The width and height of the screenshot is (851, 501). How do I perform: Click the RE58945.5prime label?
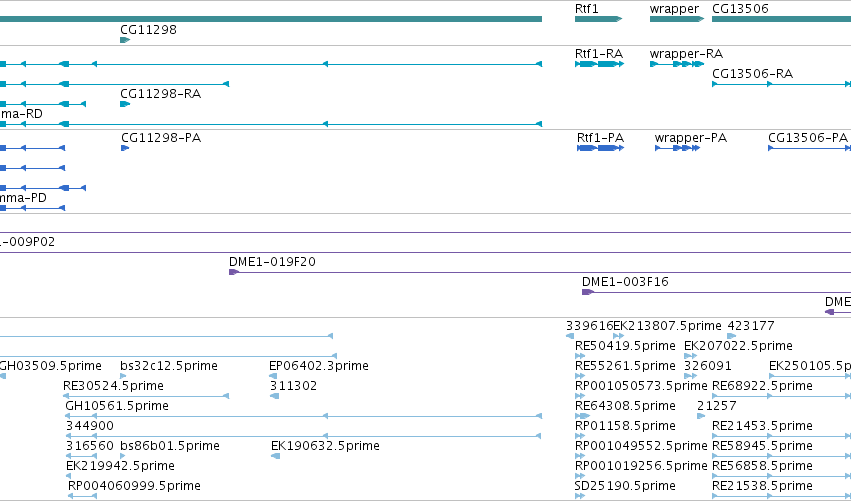(x=763, y=446)
